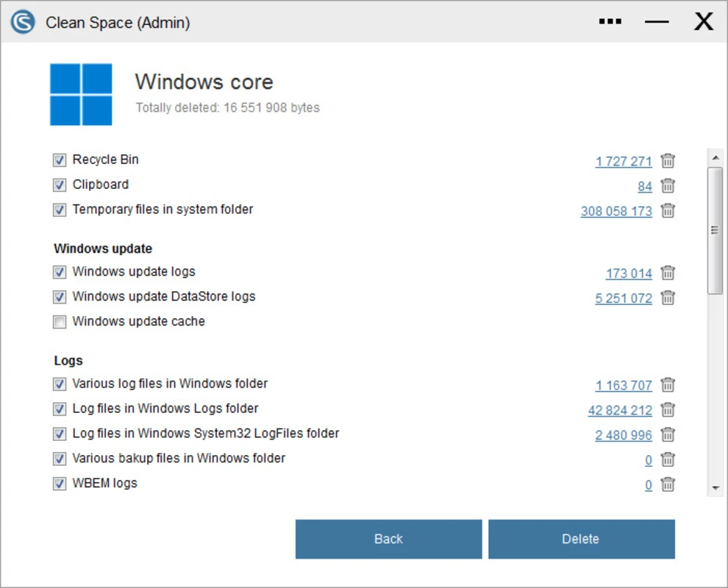Viewport: 728px width, 588px height.
Task: Click trash icon beside Windows update logs
Action: pyautogui.click(x=668, y=273)
